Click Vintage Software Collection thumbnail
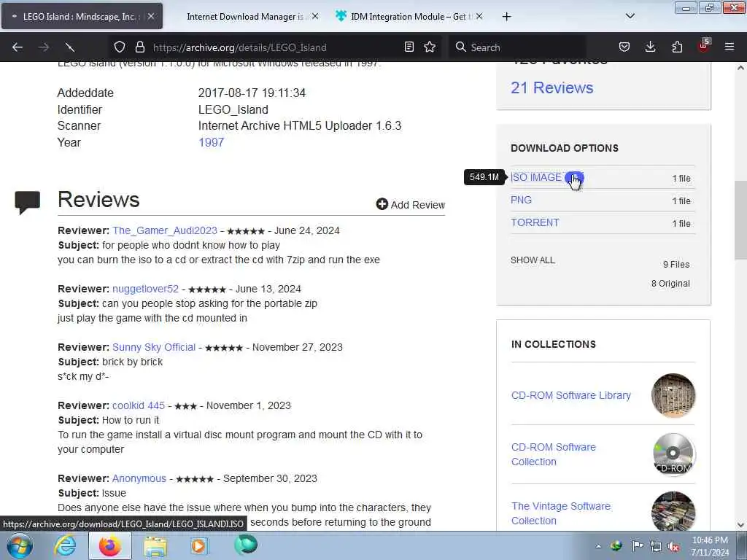This screenshot has height=560, width=747. [x=673, y=511]
